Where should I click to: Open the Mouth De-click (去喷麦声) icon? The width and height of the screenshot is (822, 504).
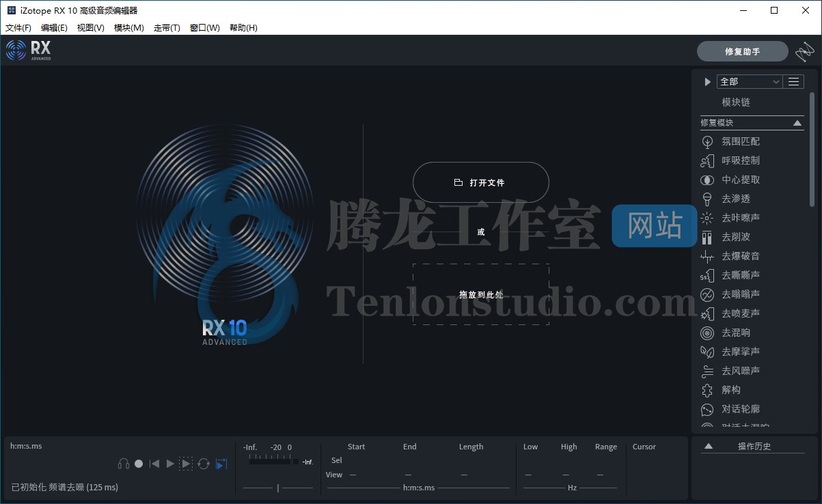[x=707, y=313]
